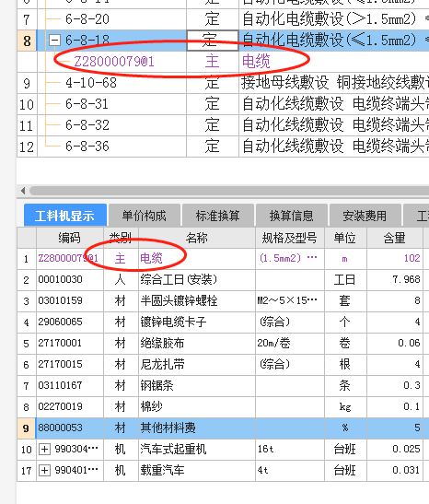Click code 29060065
Image resolution: width=429 pixels, height=504 pixels.
click(x=61, y=322)
